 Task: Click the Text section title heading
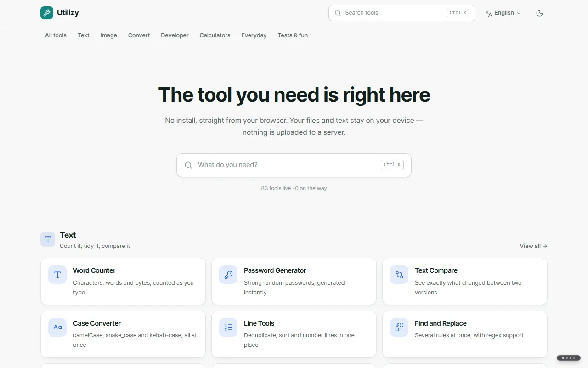68,235
